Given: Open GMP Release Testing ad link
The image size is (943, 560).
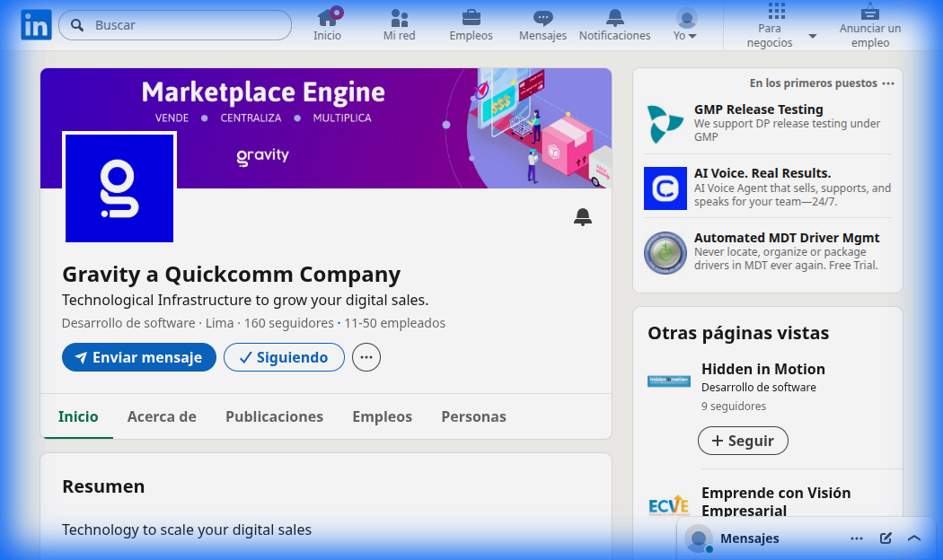Looking at the screenshot, I should tap(758, 109).
